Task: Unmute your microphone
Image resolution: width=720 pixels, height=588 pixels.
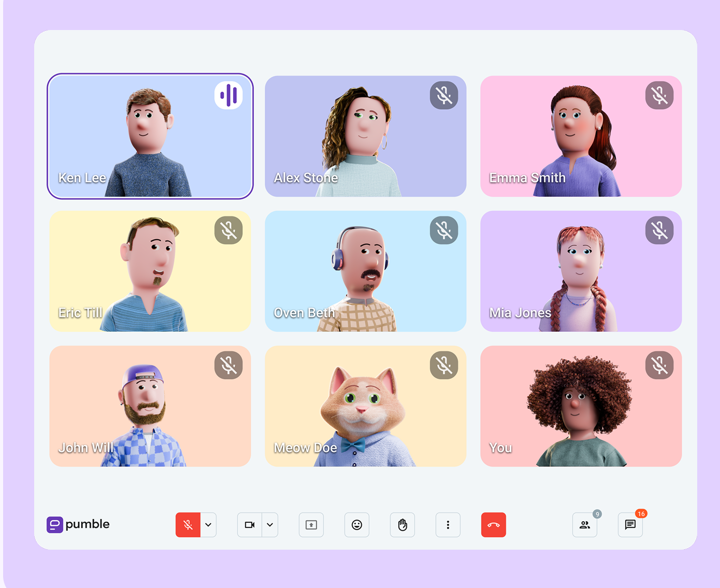Action: [188, 524]
